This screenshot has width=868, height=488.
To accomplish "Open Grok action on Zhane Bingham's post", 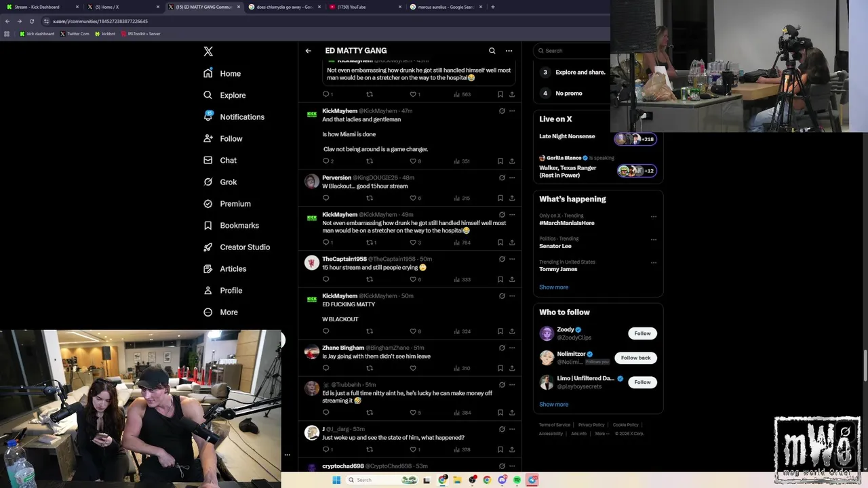I will pos(502,348).
